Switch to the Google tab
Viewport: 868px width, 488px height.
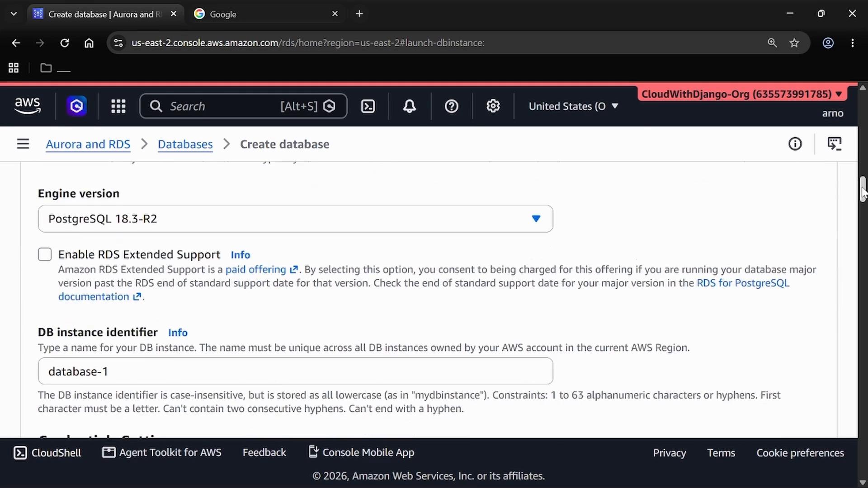click(x=267, y=14)
